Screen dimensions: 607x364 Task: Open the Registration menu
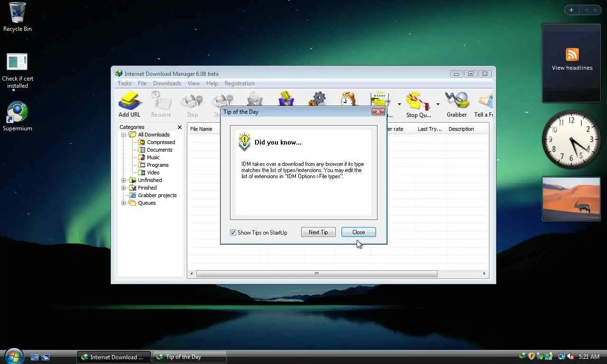(x=239, y=83)
